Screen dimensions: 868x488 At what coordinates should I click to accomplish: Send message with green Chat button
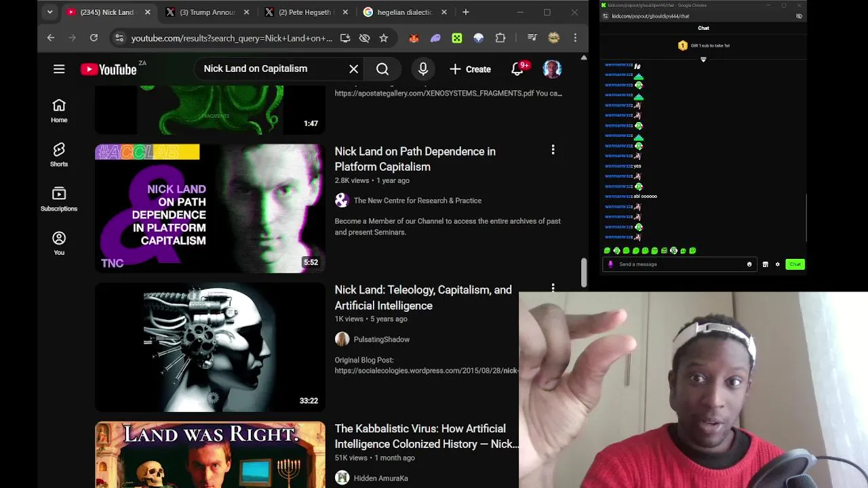click(x=795, y=264)
